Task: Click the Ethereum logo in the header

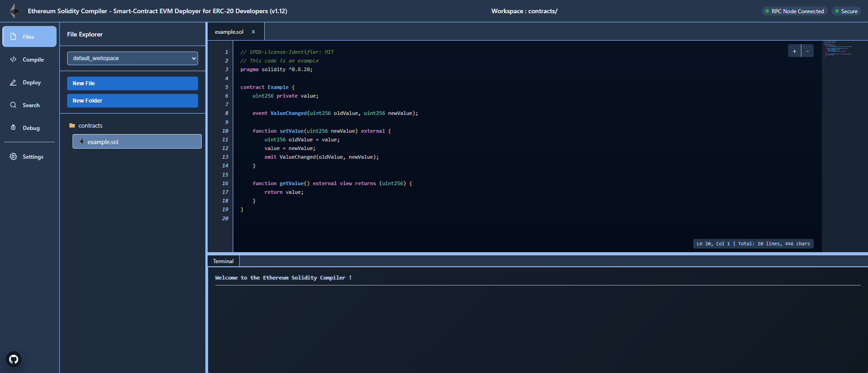Action: (15, 11)
